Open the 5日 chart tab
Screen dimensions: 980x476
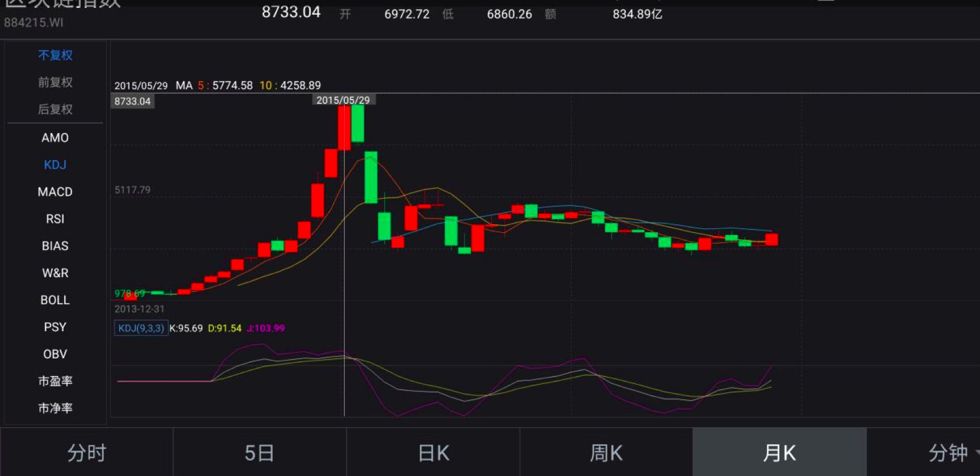260,453
